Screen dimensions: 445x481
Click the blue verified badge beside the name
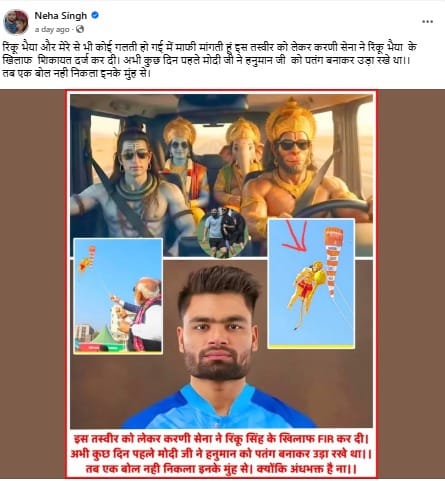click(95, 15)
